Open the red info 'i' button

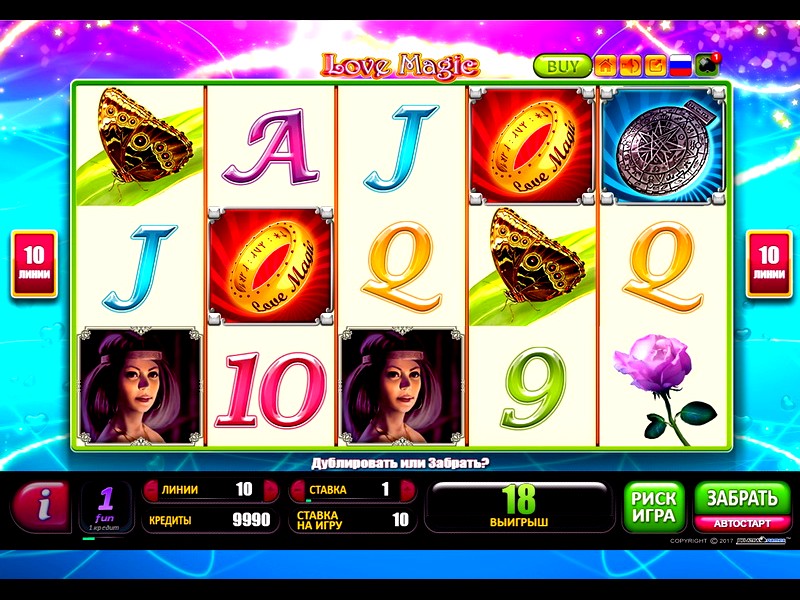click(x=41, y=506)
